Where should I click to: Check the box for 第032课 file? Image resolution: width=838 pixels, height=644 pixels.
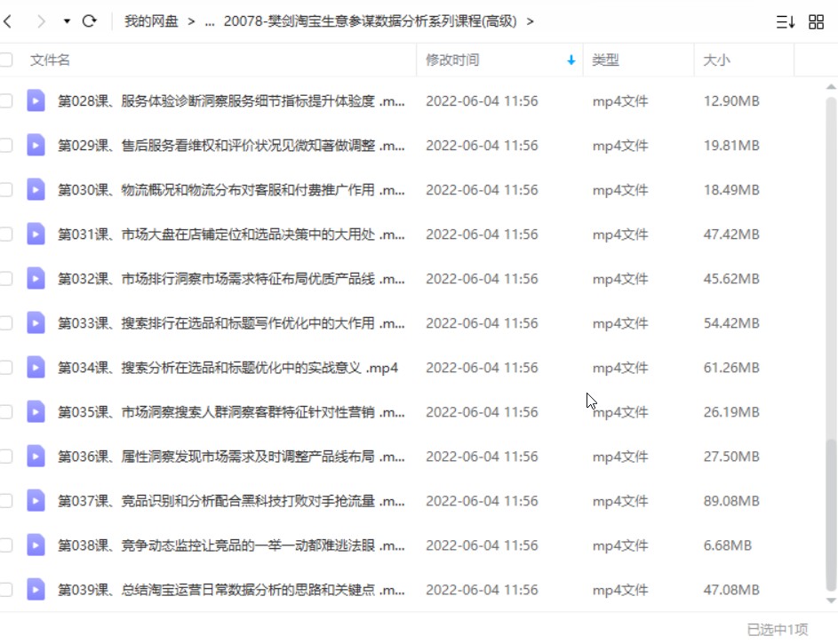tap(6, 279)
